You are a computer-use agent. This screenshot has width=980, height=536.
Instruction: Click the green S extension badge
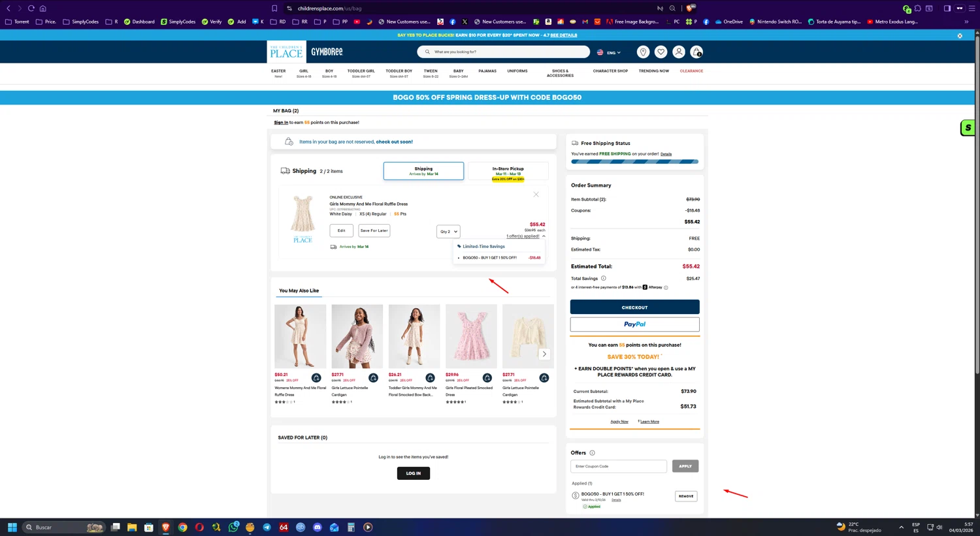[968, 128]
